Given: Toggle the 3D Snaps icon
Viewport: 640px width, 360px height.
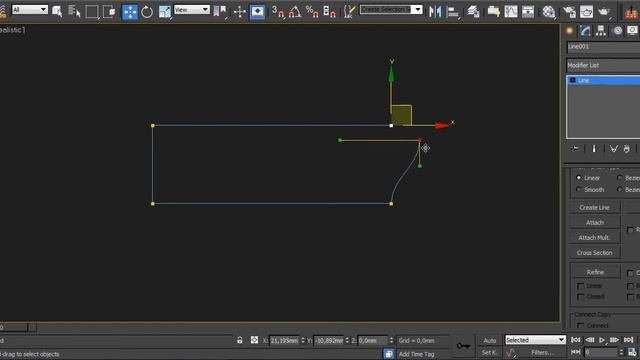Looking at the screenshot, I should coord(278,11).
